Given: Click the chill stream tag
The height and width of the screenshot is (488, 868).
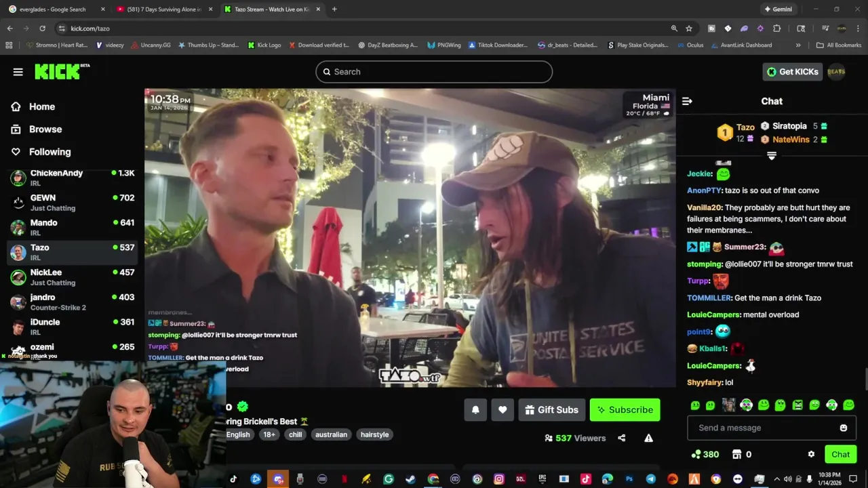Looking at the screenshot, I should point(295,434).
